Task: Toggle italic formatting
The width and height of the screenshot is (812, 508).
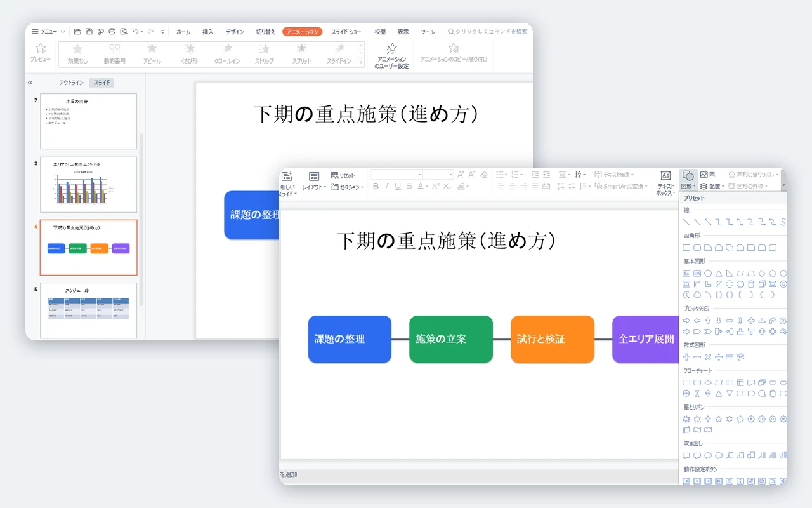Action: pos(386,186)
